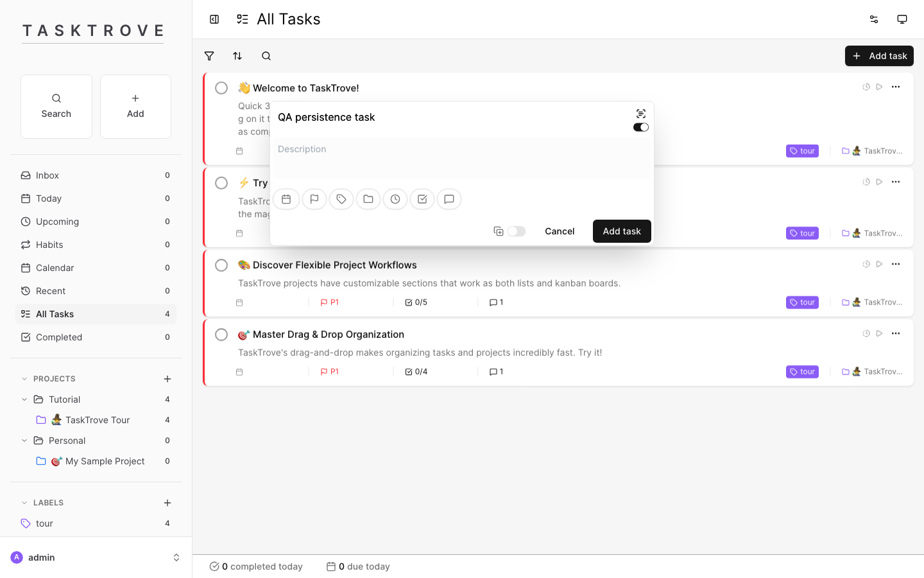
Task: Collapse the Personal project group
Action: (x=24, y=441)
